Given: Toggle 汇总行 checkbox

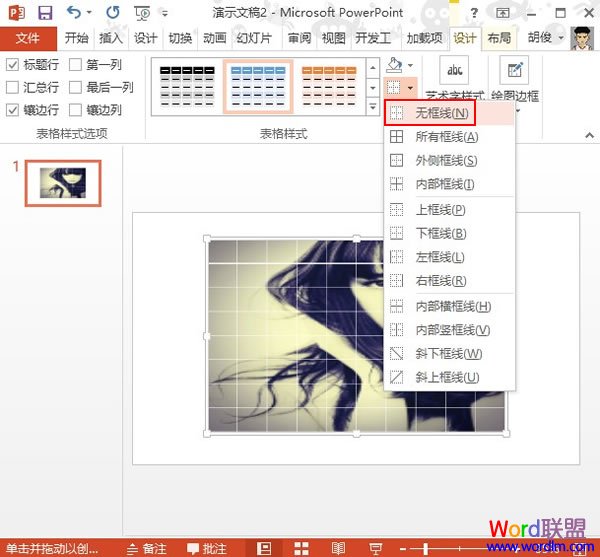Looking at the screenshot, I should (x=12, y=87).
